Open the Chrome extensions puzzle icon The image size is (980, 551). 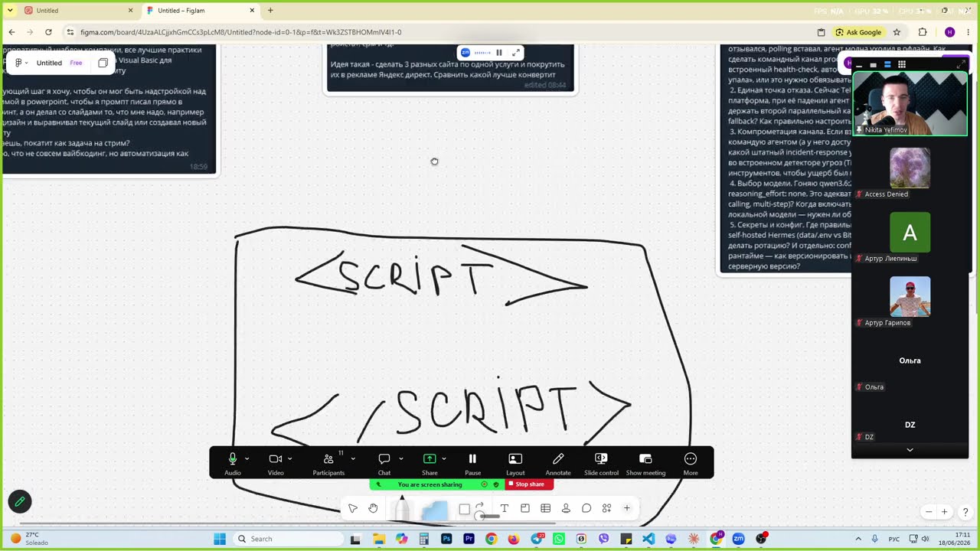point(923,32)
